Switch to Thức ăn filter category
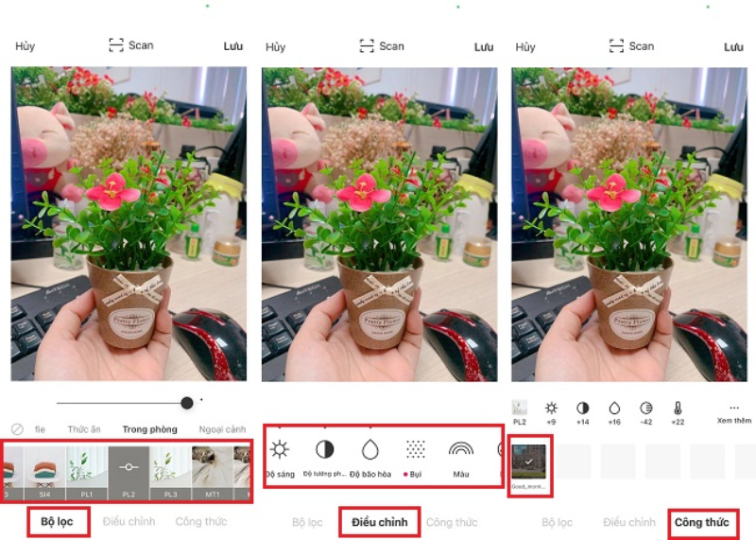The height and width of the screenshot is (540, 756). [84, 429]
